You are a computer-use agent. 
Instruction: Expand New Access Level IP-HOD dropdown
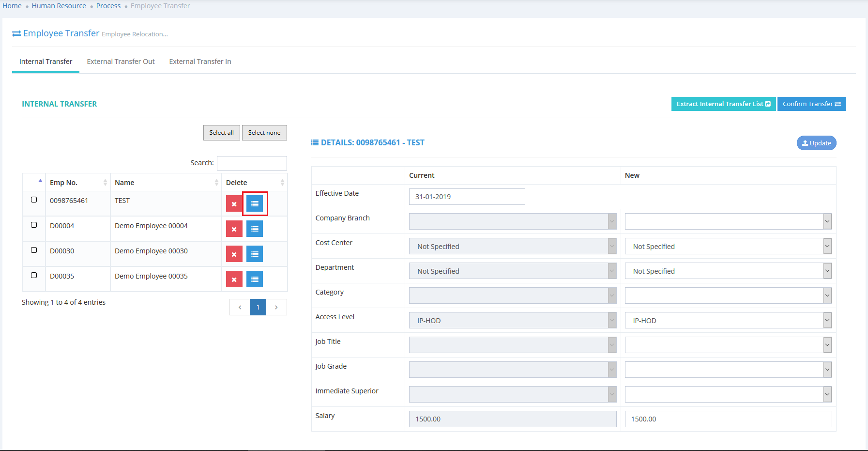click(728, 321)
